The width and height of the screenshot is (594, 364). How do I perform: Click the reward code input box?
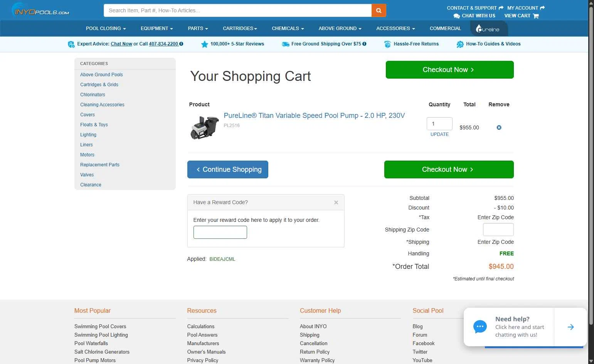pos(220,232)
